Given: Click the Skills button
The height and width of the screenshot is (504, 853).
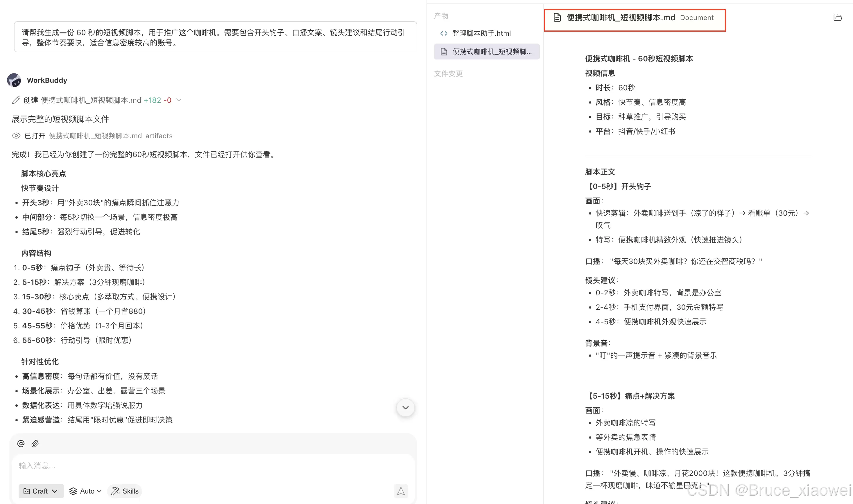Looking at the screenshot, I should click(x=125, y=491).
